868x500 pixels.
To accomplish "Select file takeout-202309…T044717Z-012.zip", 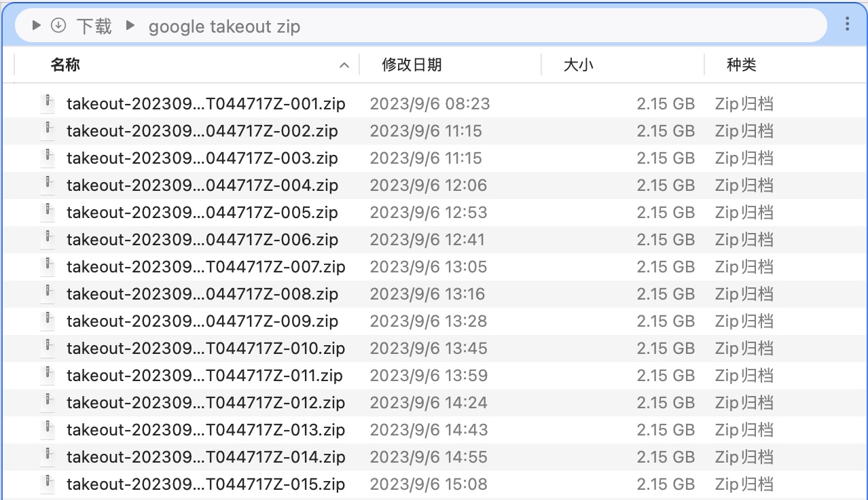I will pyautogui.click(x=206, y=403).
